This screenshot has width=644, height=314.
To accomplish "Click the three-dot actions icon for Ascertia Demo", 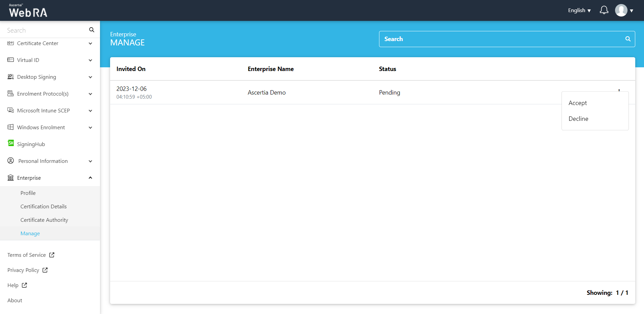I will [619, 90].
